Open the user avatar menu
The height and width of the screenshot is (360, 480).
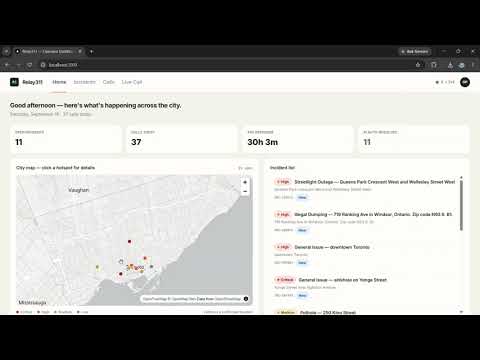click(x=465, y=82)
